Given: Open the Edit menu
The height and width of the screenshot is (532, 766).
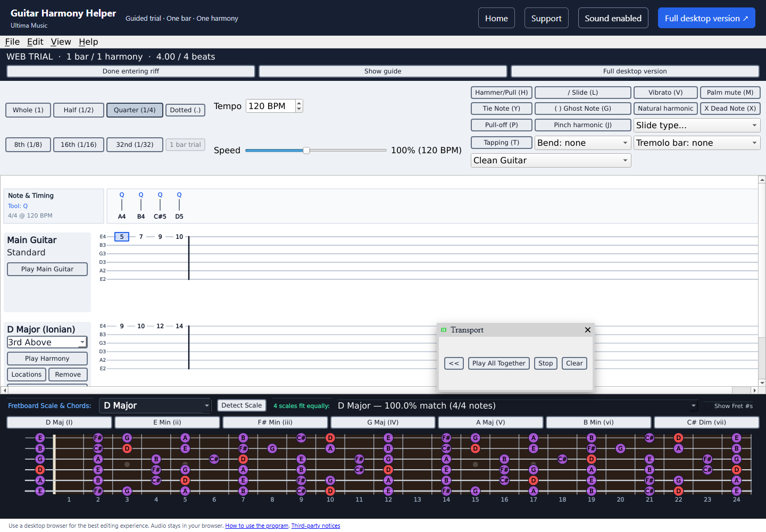Looking at the screenshot, I should click(35, 42).
